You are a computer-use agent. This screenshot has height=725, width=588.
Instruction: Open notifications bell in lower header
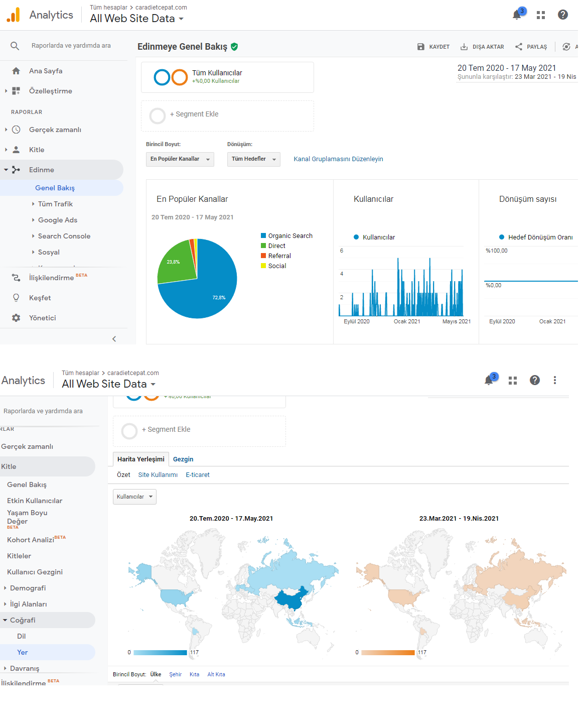coord(489,381)
